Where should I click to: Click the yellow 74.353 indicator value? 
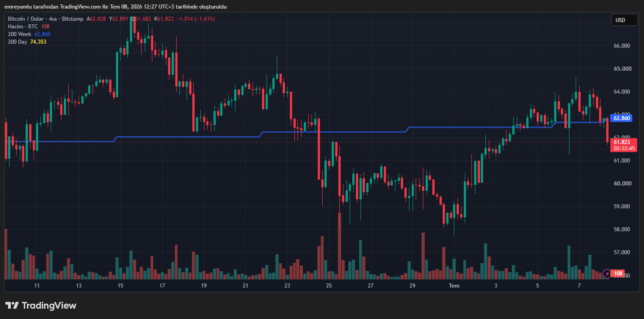(38, 42)
